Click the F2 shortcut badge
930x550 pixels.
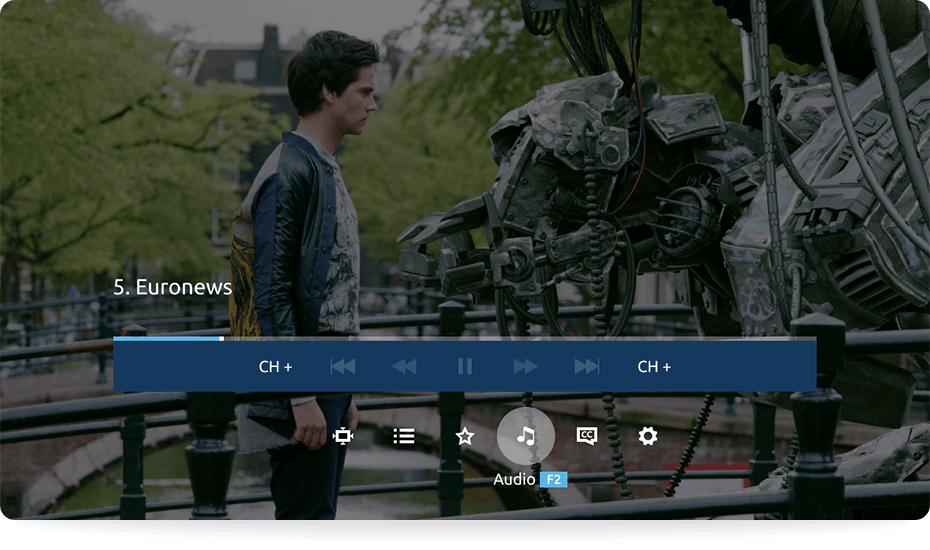pos(553,479)
